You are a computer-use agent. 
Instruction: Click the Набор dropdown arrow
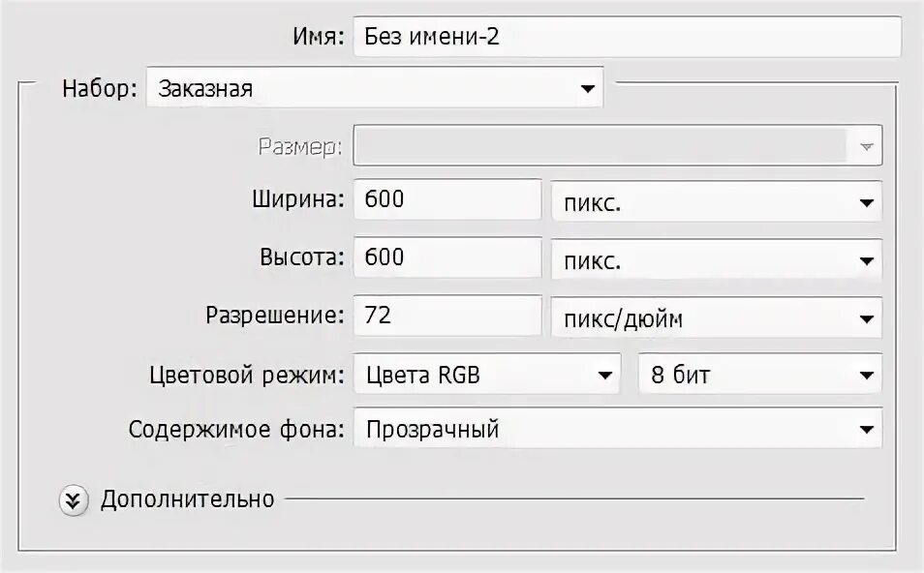pos(587,87)
